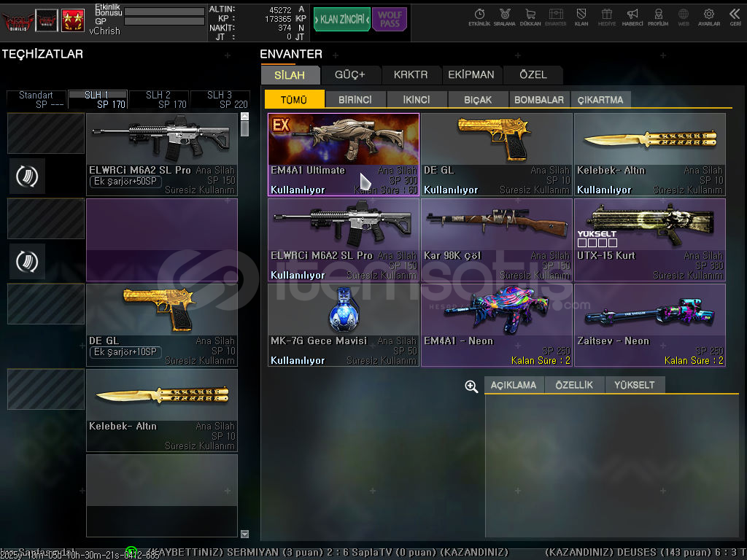Viewport: 747px width, 560px height.
Task: Switch to the GÜÇ+ inventory tab
Action: pyautogui.click(x=350, y=75)
